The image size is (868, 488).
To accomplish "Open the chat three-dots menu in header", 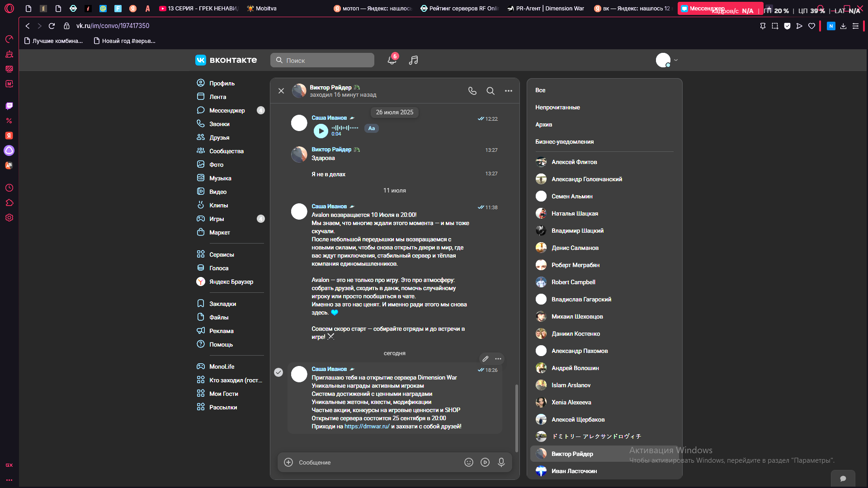I will pyautogui.click(x=509, y=91).
